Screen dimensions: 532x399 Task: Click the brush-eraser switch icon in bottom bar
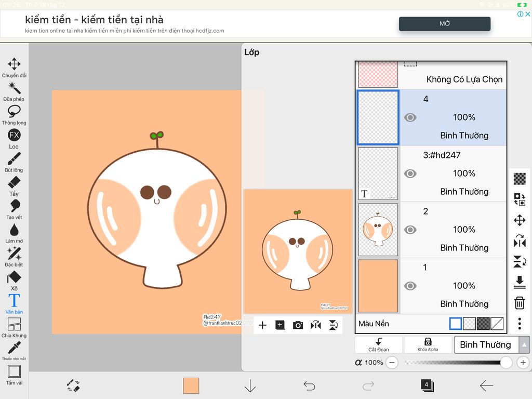tap(73, 386)
